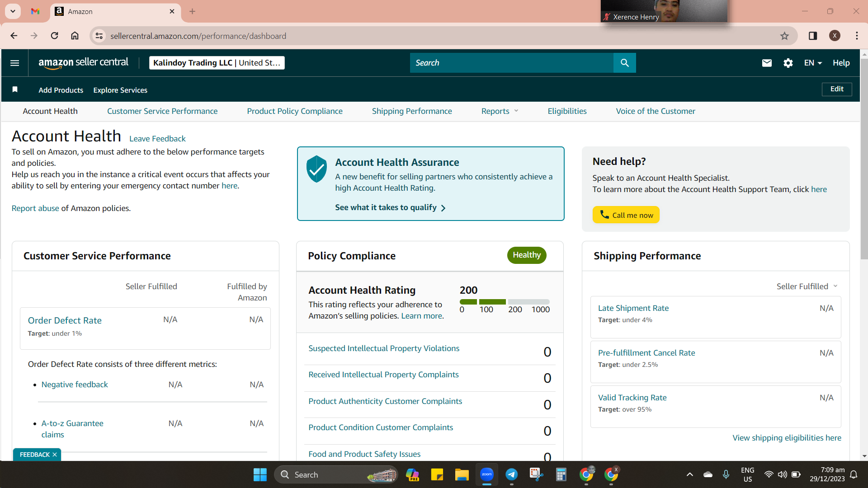
Task: Open a new browser tab
Action: pos(192,11)
